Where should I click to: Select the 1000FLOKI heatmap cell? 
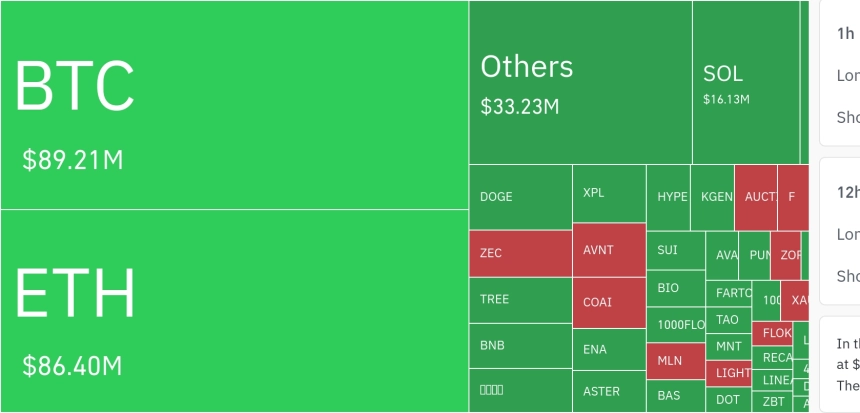[x=675, y=324]
